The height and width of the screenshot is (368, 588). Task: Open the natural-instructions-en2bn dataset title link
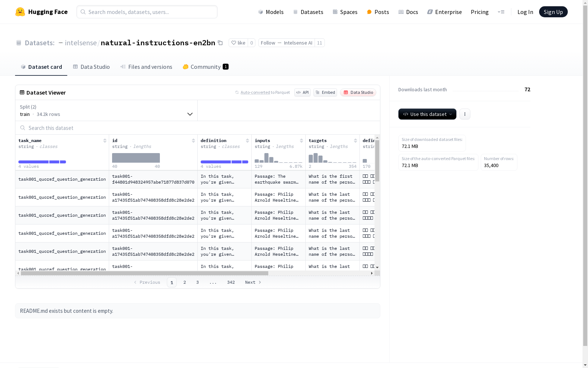(x=158, y=43)
